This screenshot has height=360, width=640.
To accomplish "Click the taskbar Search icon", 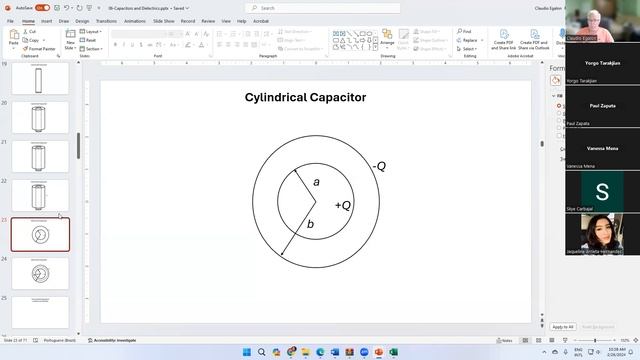I will [262, 352].
